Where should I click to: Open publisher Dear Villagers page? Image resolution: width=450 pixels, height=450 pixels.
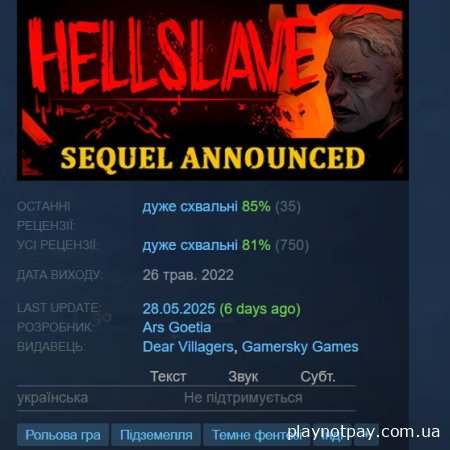pyautogui.click(x=188, y=347)
